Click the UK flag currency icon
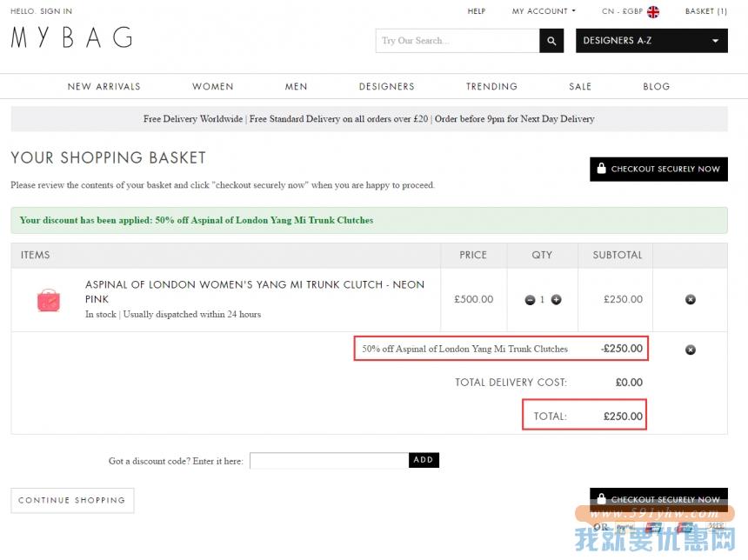 coord(653,11)
